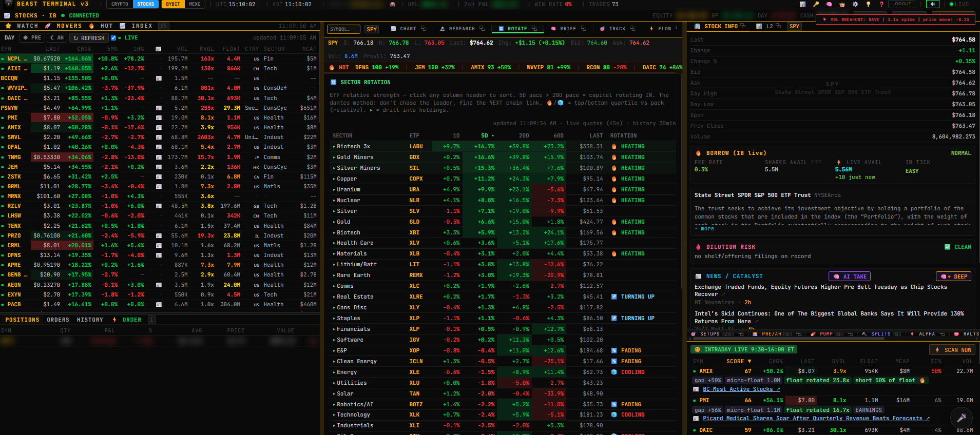The height and width of the screenshot is (435, 980).
Task: Expand fund description with 'more' link
Action: [x=705, y=228]
